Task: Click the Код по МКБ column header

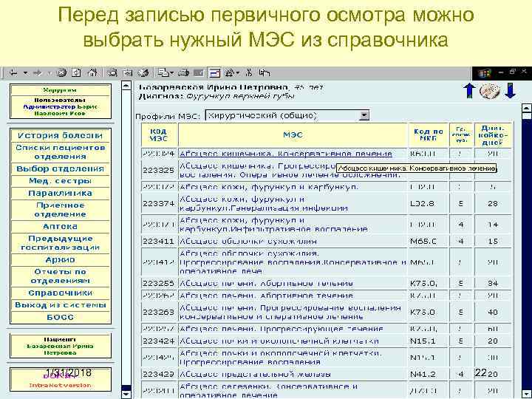Action: pyautogui.click(x=429, y=135)
